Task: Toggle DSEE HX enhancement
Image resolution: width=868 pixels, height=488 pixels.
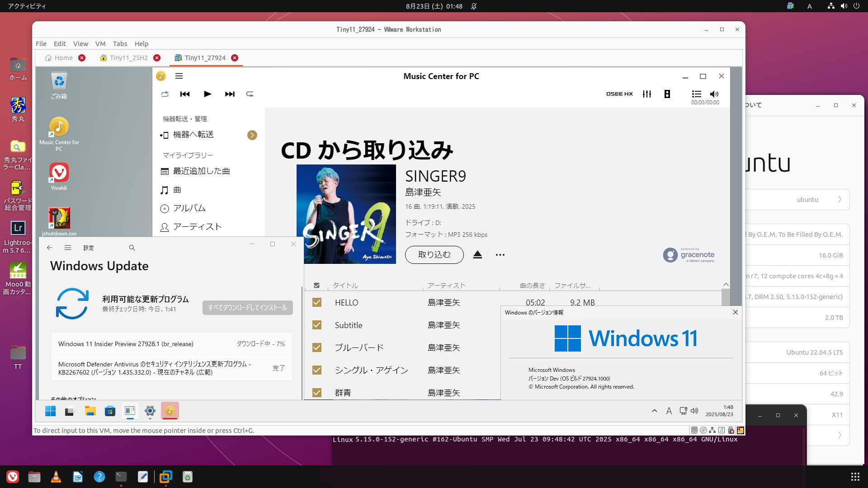Action: [x=619, y=94]
